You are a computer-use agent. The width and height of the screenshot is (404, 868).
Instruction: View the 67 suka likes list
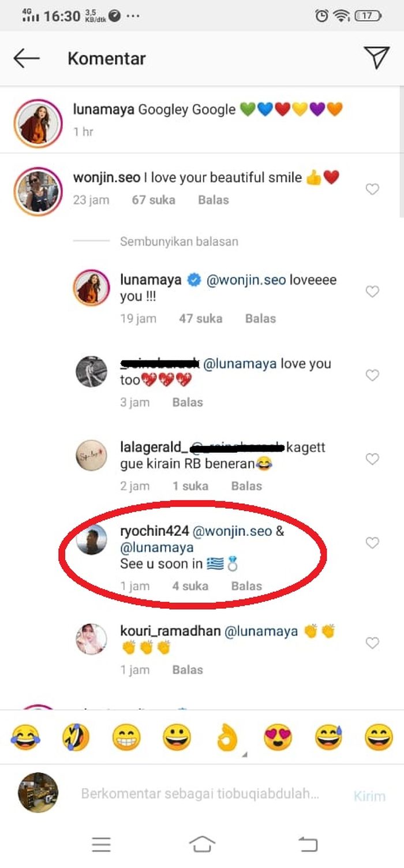(x=154, y=200)
